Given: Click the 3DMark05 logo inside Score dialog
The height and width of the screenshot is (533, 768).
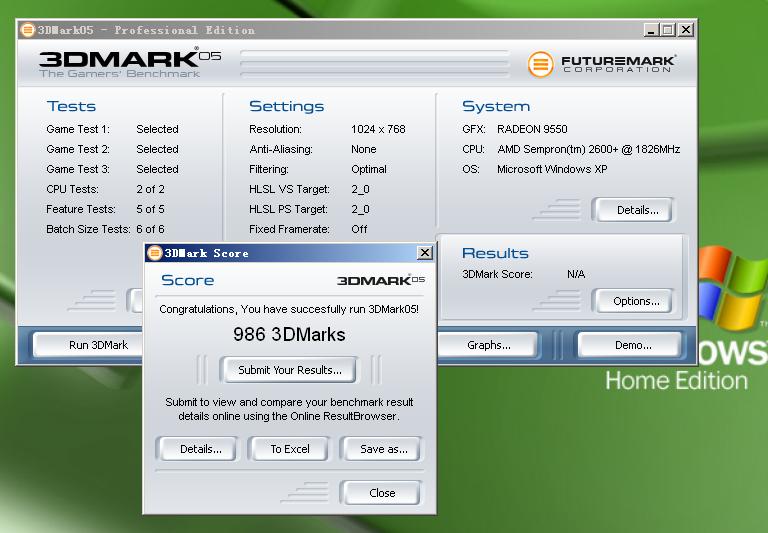Looking at the screenshot, I should click(380, 281).
